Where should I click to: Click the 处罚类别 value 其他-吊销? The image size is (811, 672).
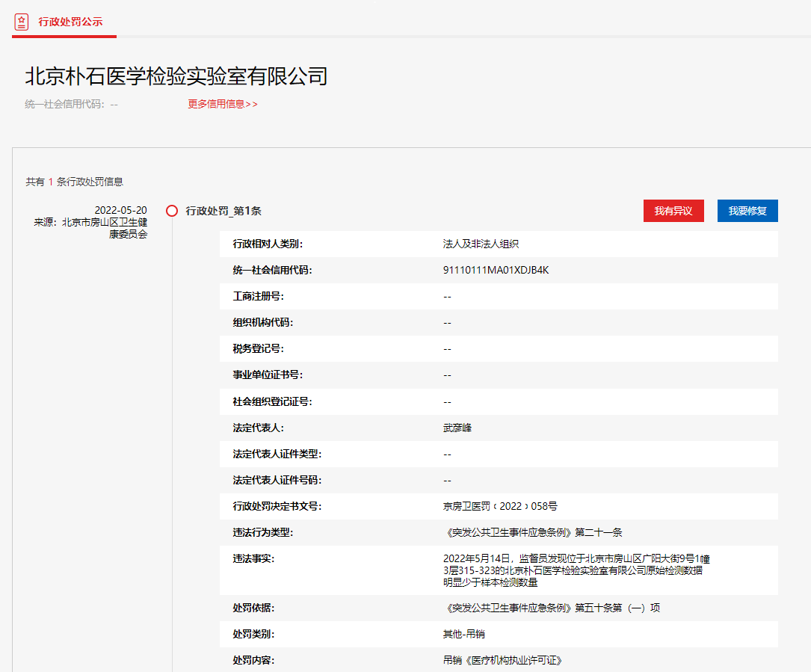pos(463,634)
